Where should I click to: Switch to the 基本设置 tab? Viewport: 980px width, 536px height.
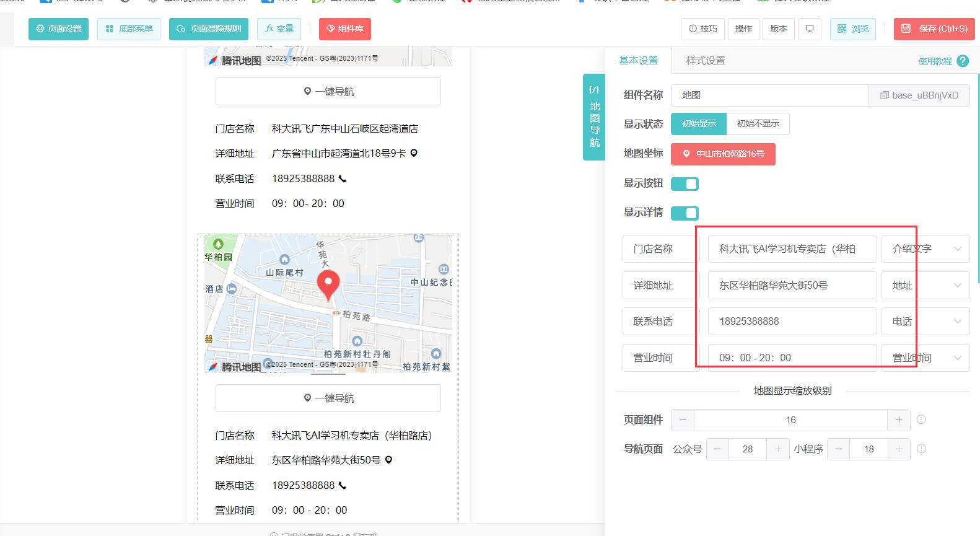pos(639,61)
